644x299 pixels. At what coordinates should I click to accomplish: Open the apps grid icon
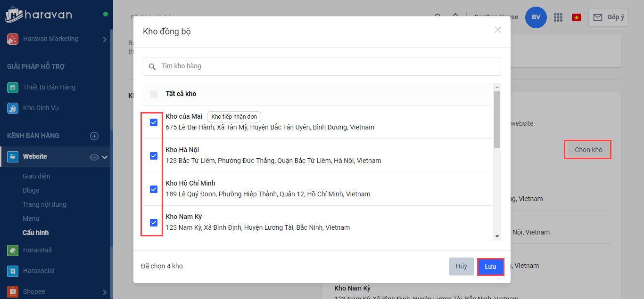coord(558,17)
